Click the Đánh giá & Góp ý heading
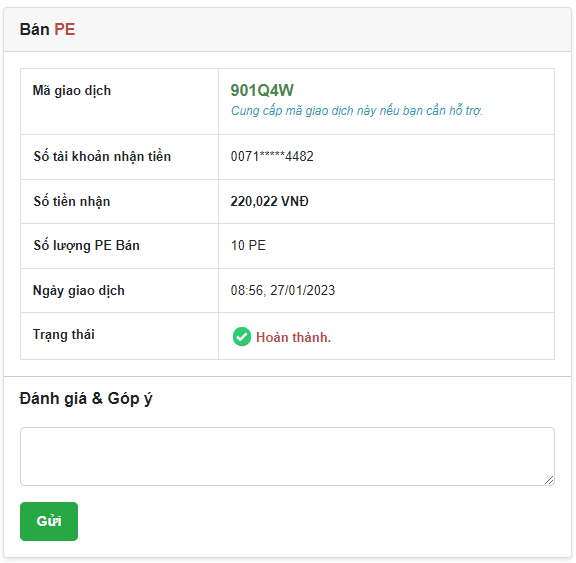The height and width of the screenshot is (563, 576). point(86,398)
